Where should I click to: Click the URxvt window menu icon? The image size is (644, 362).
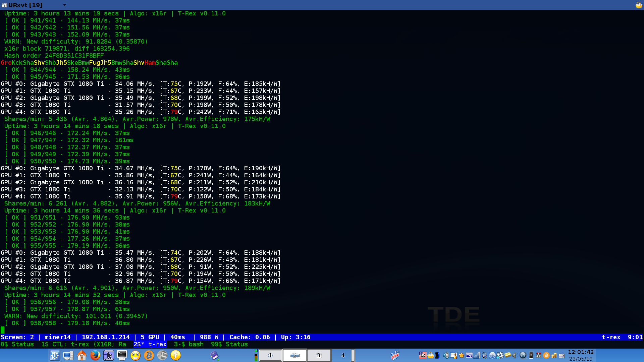click(4, 5)
